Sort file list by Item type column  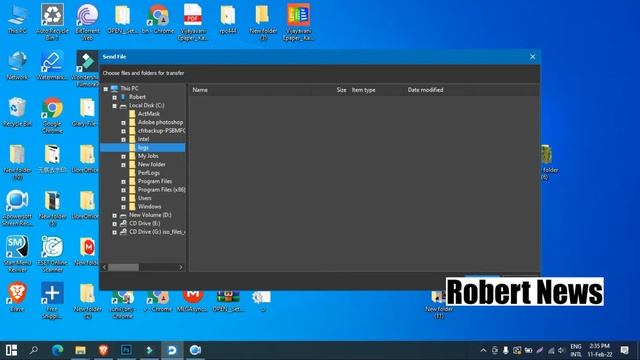point(363,90)
